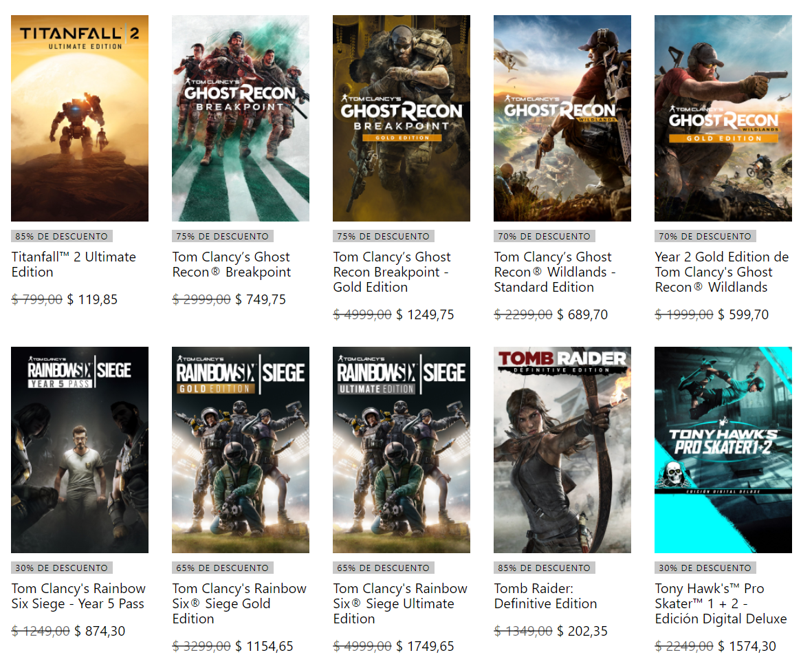Click Year 2 Gold Edition de Ghost Recon title
Viewport: 812px width, 666px height.
[x=721, y=272]
